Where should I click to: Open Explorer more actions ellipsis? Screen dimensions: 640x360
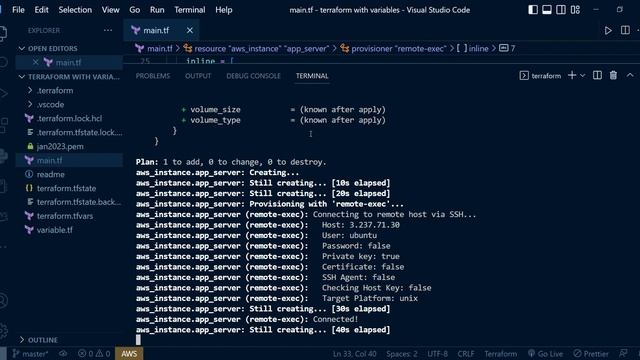click(108, 30)
